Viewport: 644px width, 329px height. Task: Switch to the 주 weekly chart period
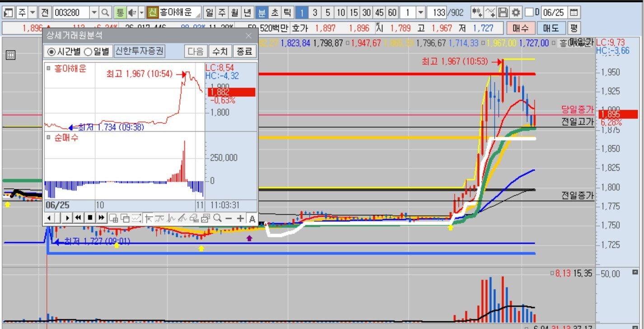click(222, 12)
